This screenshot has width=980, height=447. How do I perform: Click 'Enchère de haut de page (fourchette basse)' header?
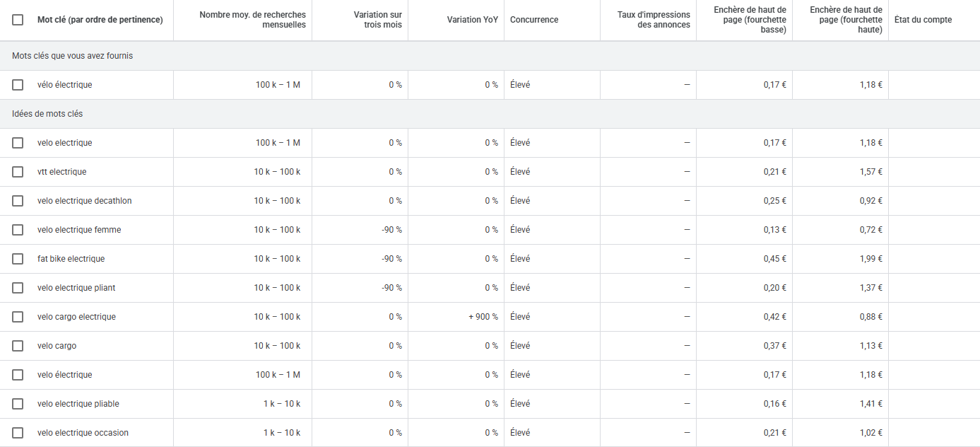750,20
